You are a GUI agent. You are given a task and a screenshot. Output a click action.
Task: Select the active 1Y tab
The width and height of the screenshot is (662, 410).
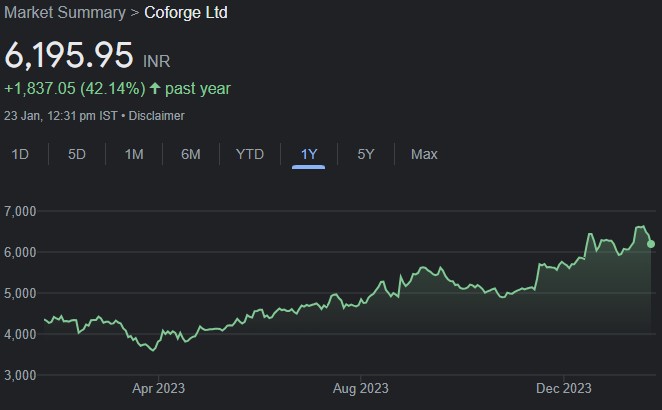309,154
